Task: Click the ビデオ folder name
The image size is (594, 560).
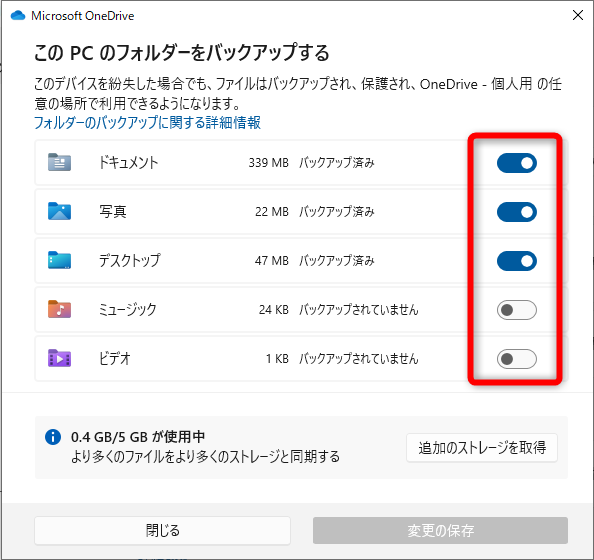Action: point(115,358)
